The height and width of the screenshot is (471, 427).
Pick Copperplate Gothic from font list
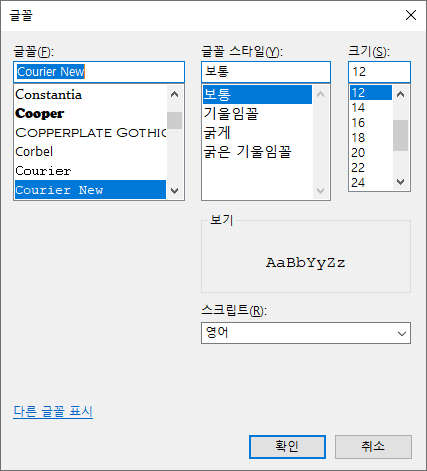coord(90,133)
